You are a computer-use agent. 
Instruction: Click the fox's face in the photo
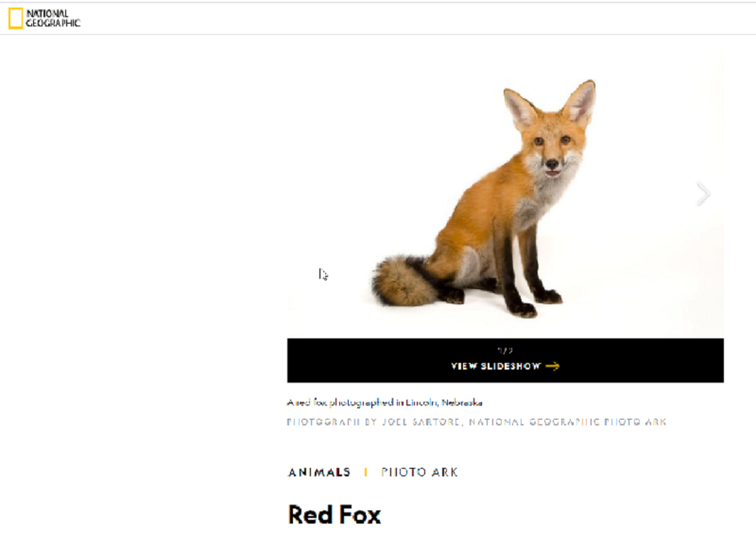[x=552, y=152]
